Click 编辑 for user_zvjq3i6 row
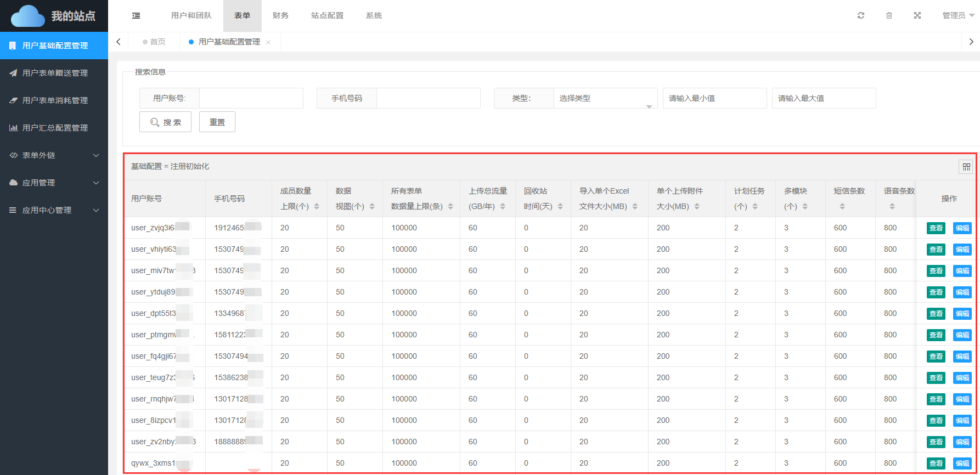 click(x=962, y=228)
